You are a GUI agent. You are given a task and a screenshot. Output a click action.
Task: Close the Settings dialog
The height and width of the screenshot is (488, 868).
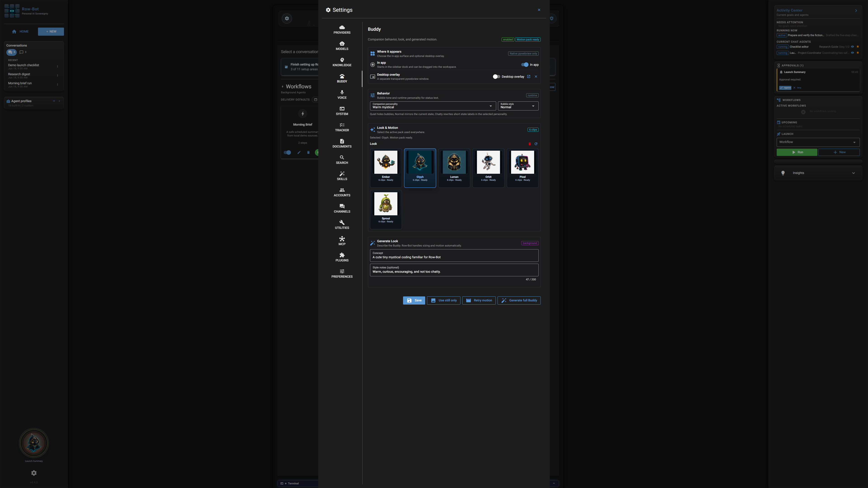click(539, 10)
